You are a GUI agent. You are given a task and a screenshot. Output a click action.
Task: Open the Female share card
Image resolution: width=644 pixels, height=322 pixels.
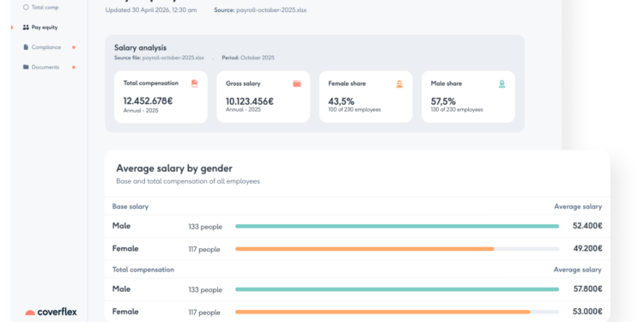(366, 97)
